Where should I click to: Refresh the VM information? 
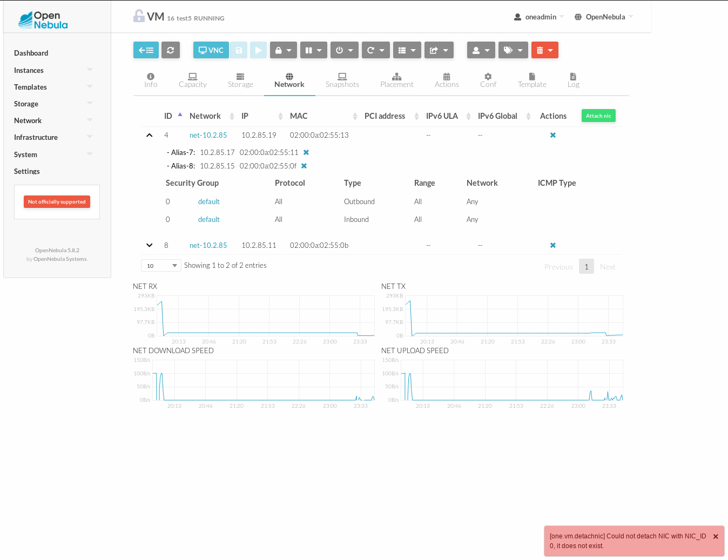[171, 50]
